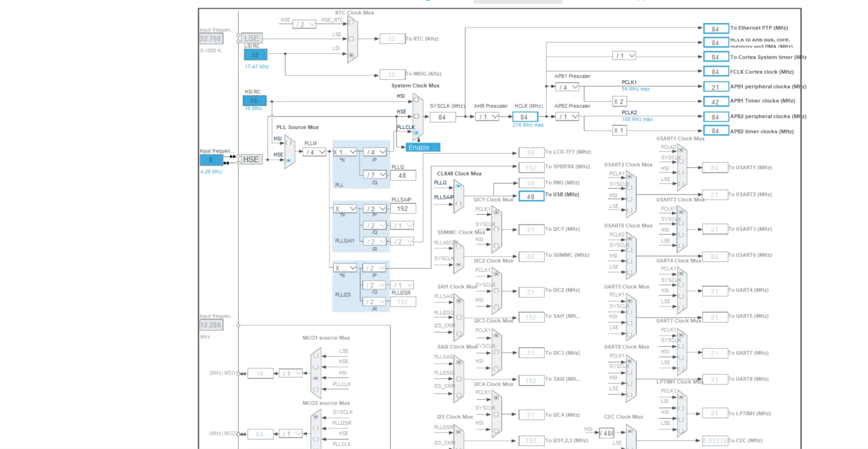Image resolution: width=868 pixels, height=449 pixels.
Task: Click the PLLSAIP output value 192
Action: [x=403, y=208]
